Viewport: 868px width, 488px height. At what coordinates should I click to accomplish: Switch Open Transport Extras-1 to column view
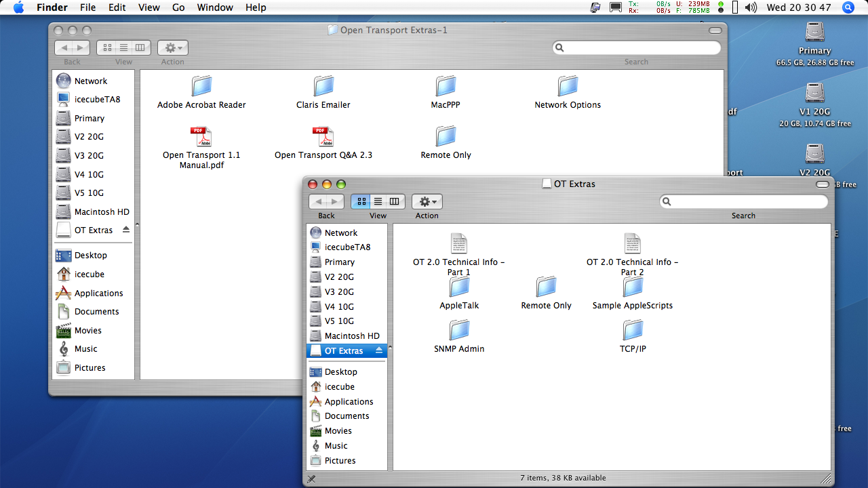click(x=141, y=47)
